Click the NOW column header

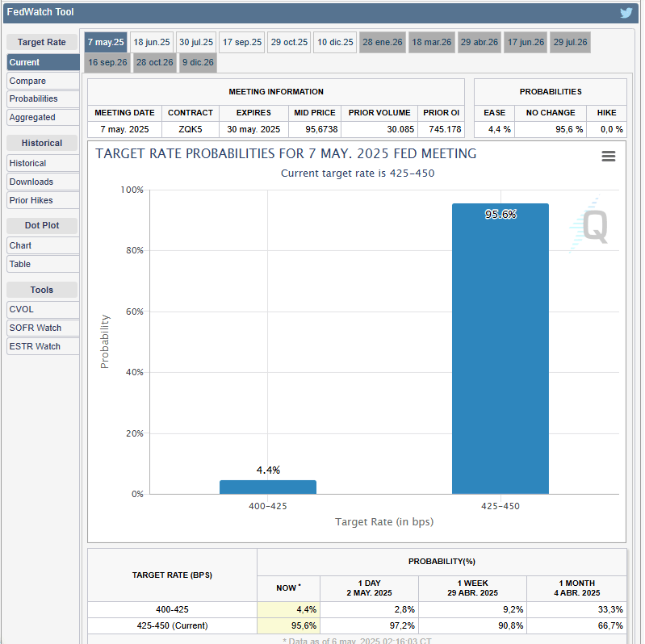coord(289,588)
